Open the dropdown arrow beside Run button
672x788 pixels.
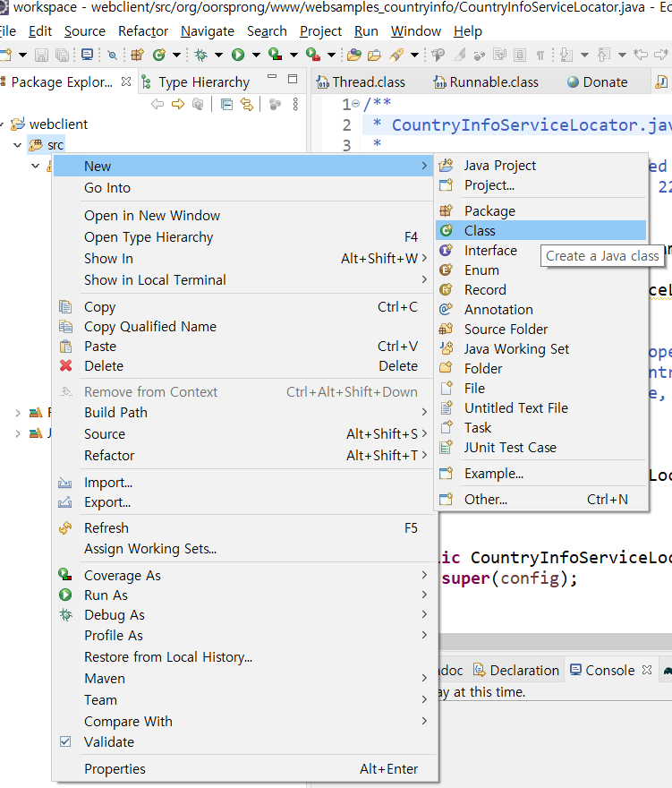[x=254, y=56]
